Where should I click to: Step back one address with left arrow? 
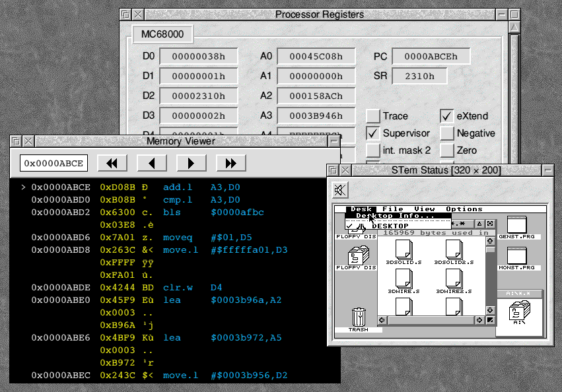pyautogui.click(x=151, y=163)
